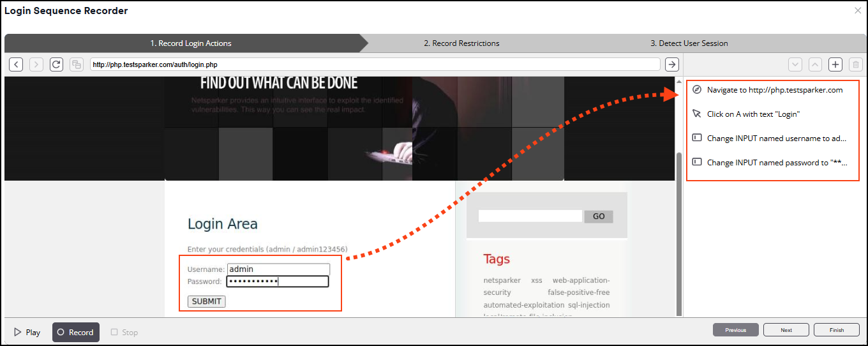Add a new action with the plus icon

835,64
